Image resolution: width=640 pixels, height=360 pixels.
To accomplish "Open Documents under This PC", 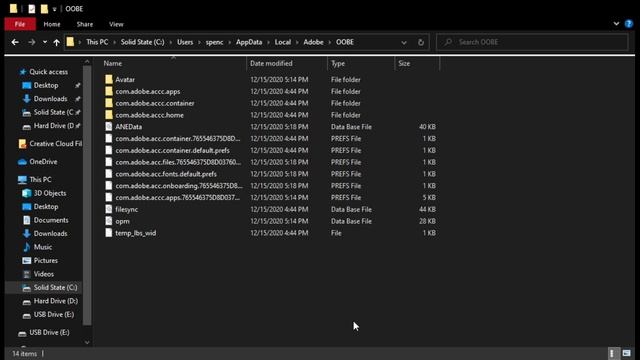I will (51, 220).
